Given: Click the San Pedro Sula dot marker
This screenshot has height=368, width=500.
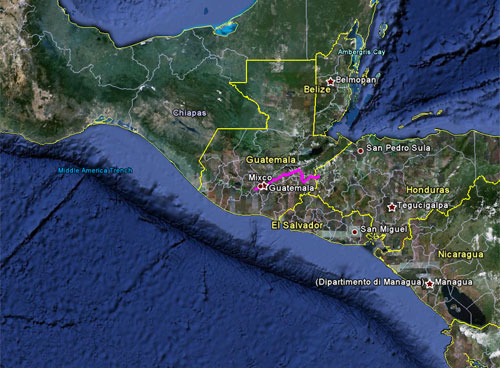Looking at the screenshot, I should [360, 151].
